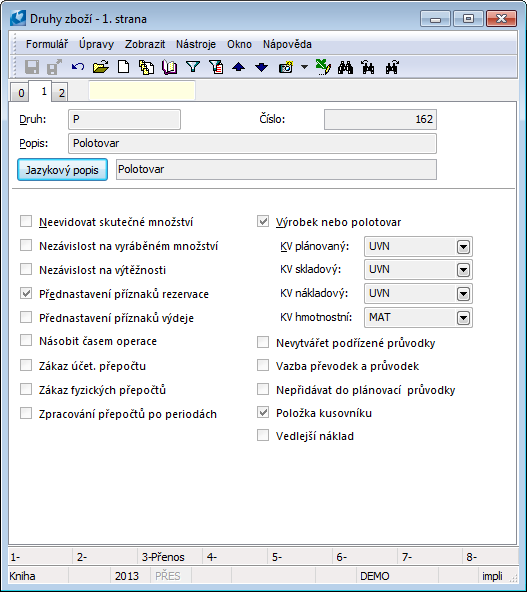Click the last binoculars icon in toolbar
The height and width of the screenshot is (592, 527).
392,67
